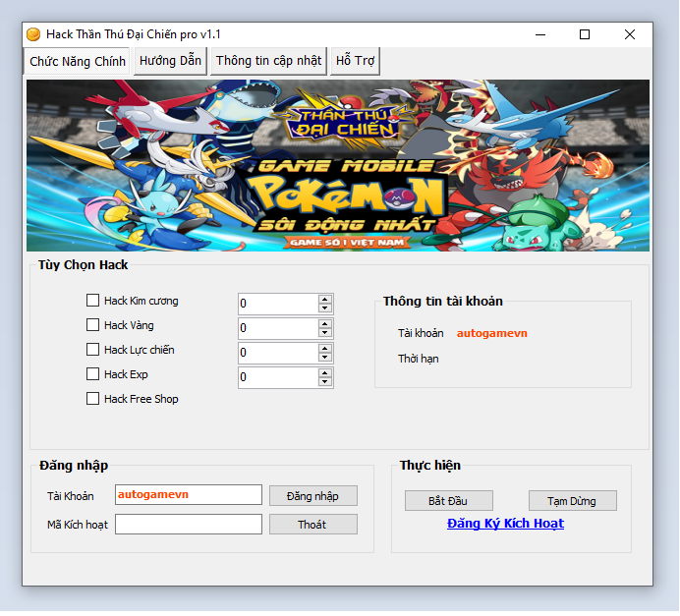Go to the Hỗ Trợ tab

(356, 61)
